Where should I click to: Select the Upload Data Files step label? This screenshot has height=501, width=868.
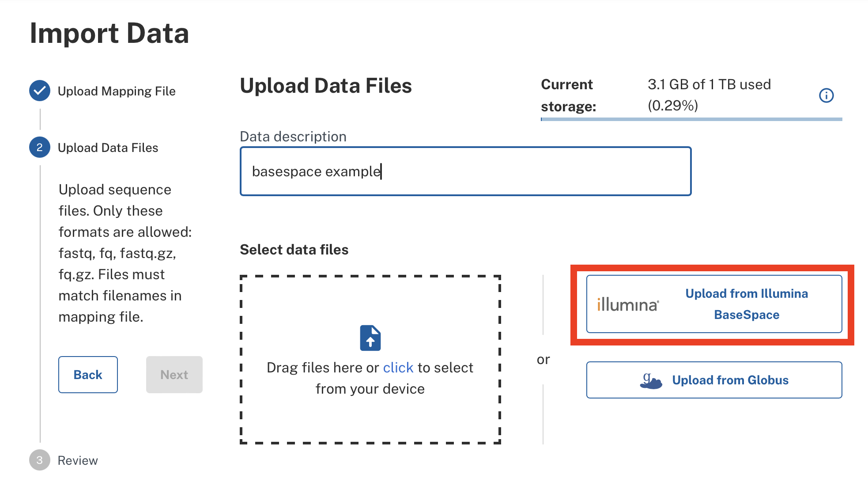[x=108, y=148]
